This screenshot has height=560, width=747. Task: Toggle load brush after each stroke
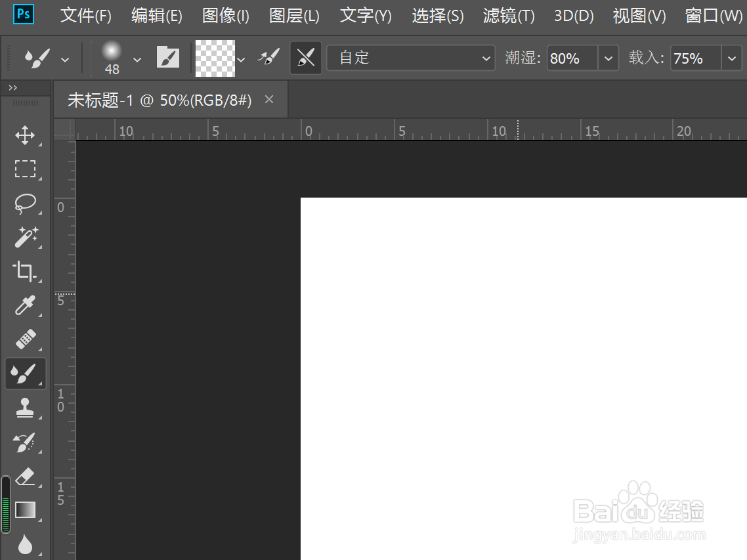(268, 58)
